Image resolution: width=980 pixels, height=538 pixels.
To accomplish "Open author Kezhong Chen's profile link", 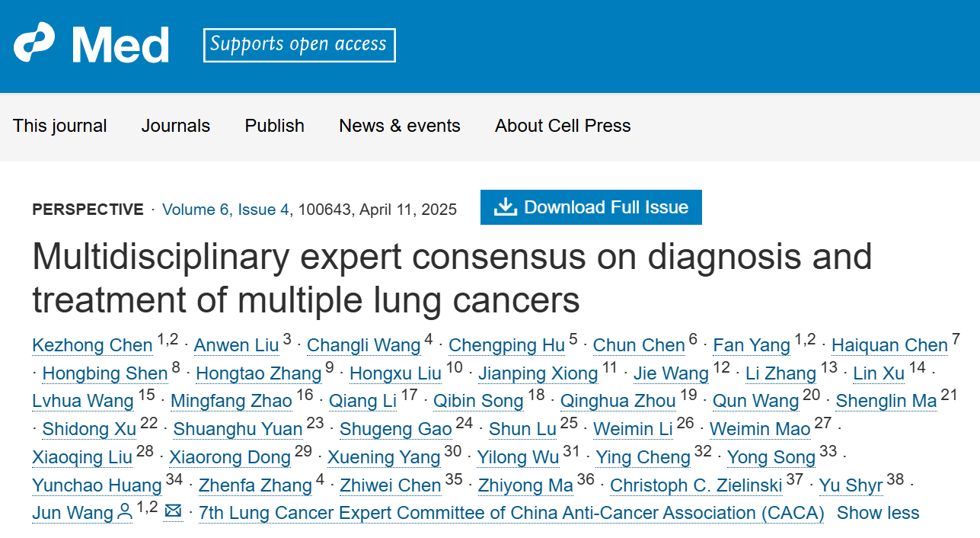I will click(92, 345).
